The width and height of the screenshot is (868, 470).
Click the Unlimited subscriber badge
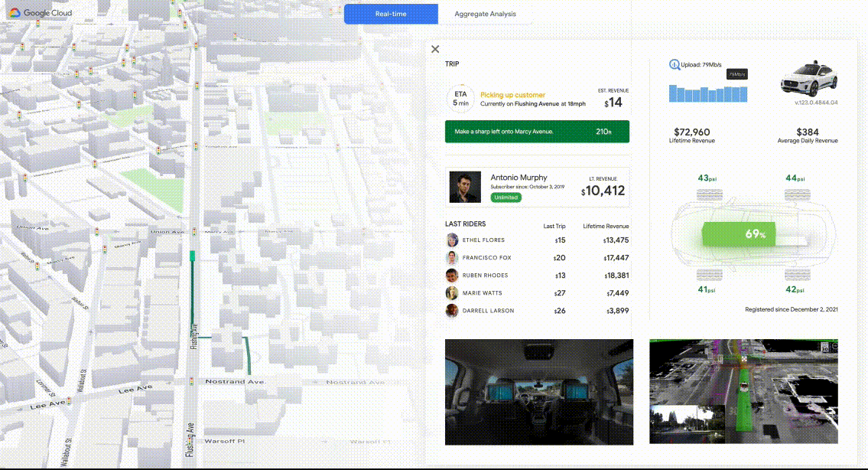pyautogui.click(x=507, y=197)
